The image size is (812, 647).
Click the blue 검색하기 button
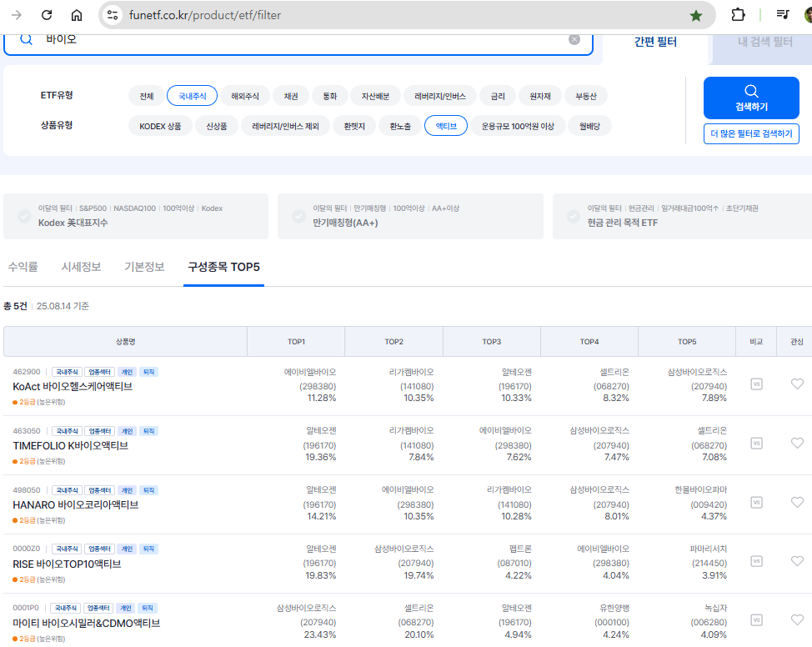tap(751, 98)
